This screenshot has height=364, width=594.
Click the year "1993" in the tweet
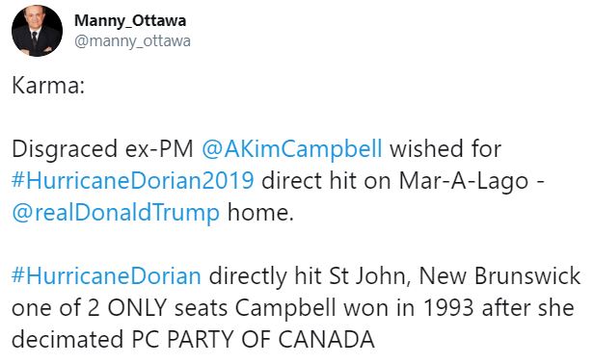(447, 307)
